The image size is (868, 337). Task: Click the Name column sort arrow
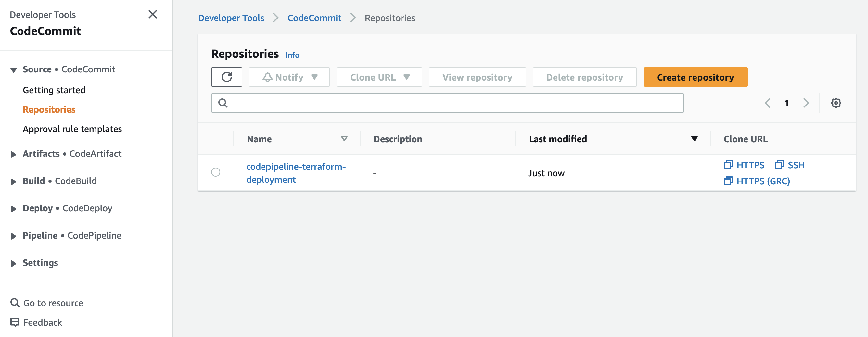344,139
